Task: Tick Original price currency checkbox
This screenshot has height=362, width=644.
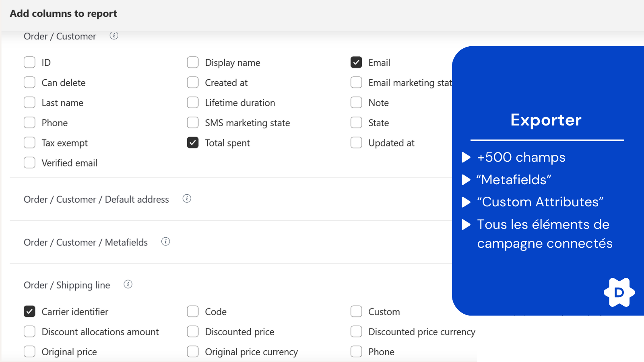Action: 193,352
